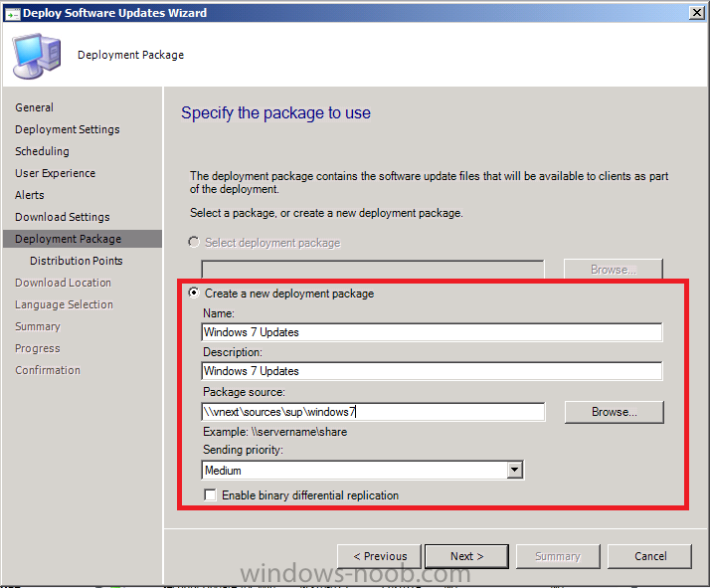Close the Deploy Software Updates Wizard

pyautogui.click(x=696, y=13)
